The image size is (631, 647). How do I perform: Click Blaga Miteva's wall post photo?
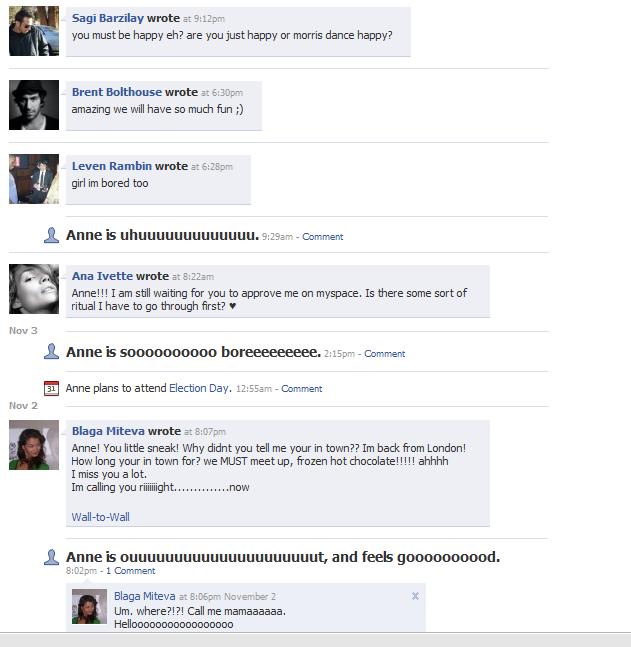click(34, 445)
